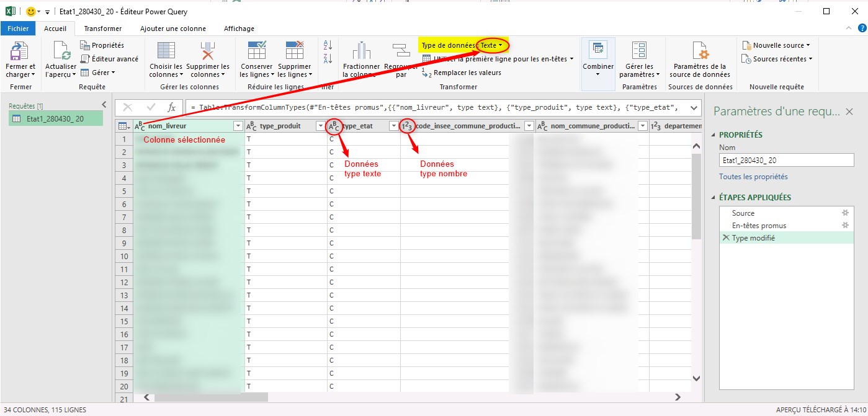This screenshot has height=416, width=868.
Task: Click the Supprimer les colonnes icon
Action: click(207, 51)
